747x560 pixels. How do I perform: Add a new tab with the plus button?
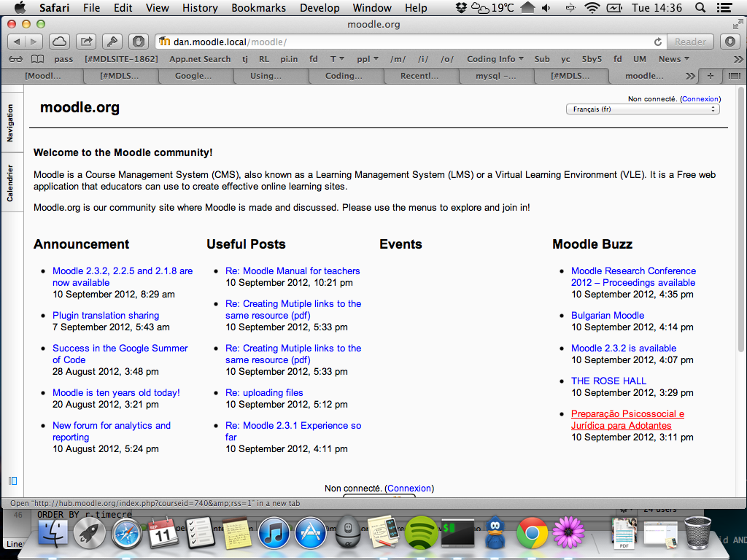tap(711, 76)
